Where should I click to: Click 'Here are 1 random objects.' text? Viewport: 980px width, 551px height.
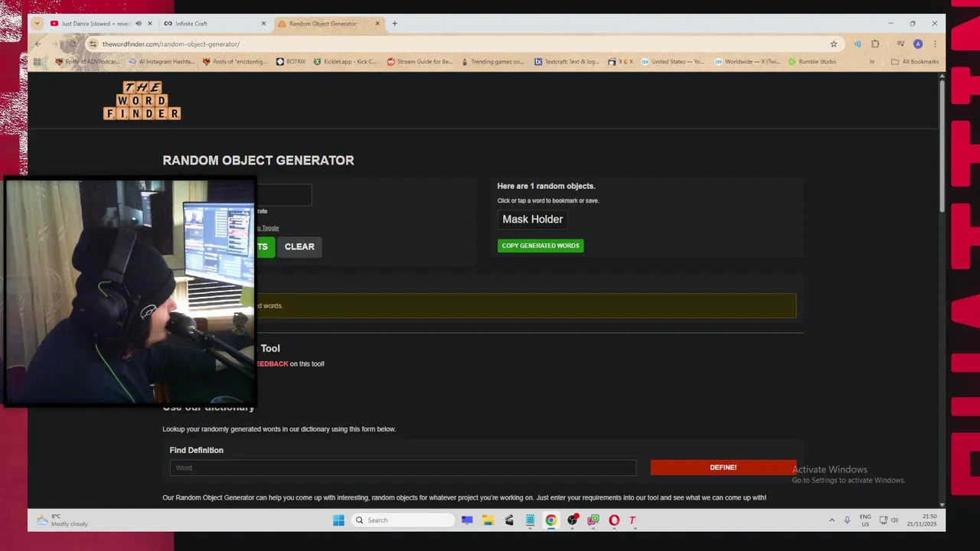(x=546, y=186)
